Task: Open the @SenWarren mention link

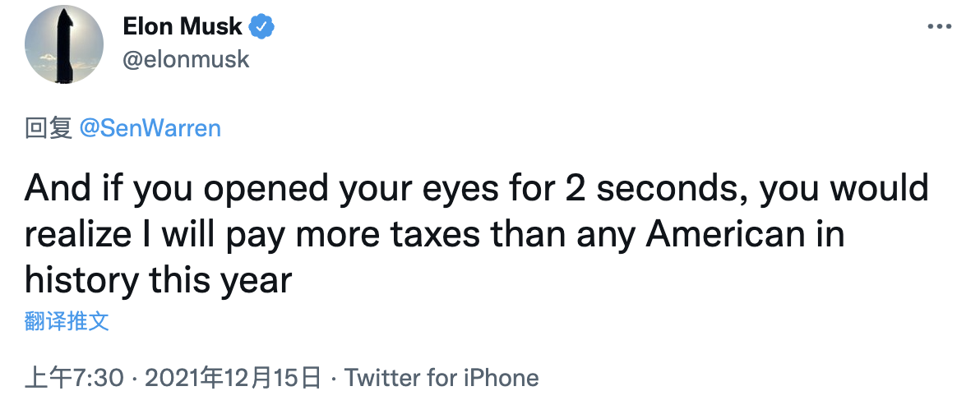Action: [150, 128]
